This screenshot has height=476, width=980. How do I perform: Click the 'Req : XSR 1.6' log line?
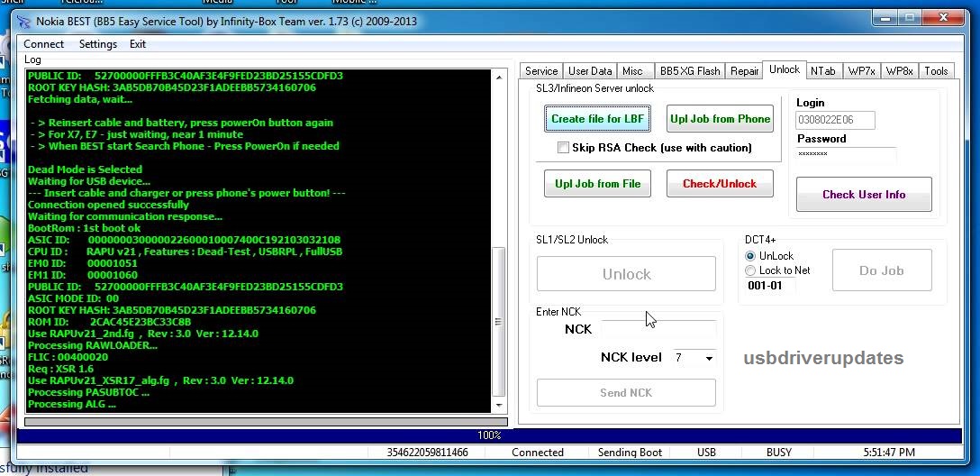pos(60,369)
